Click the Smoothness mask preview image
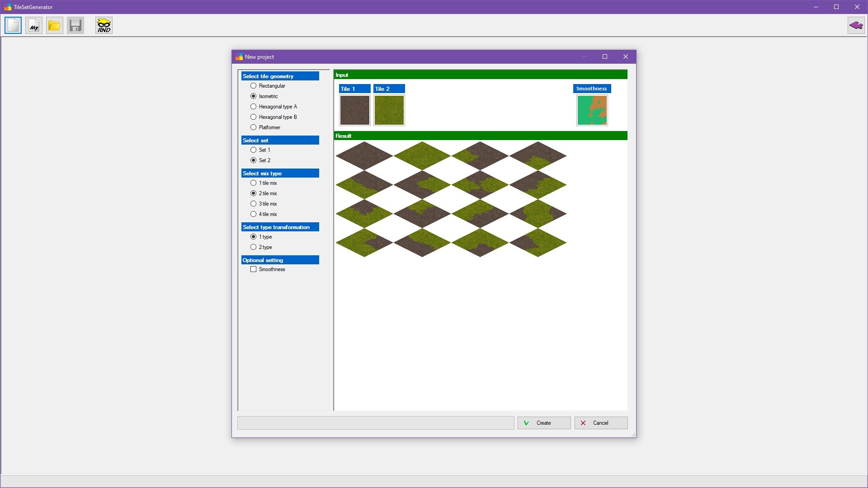The height and width of the screenshot is (488, 868). pyautogui.click(x=592, y=110)
